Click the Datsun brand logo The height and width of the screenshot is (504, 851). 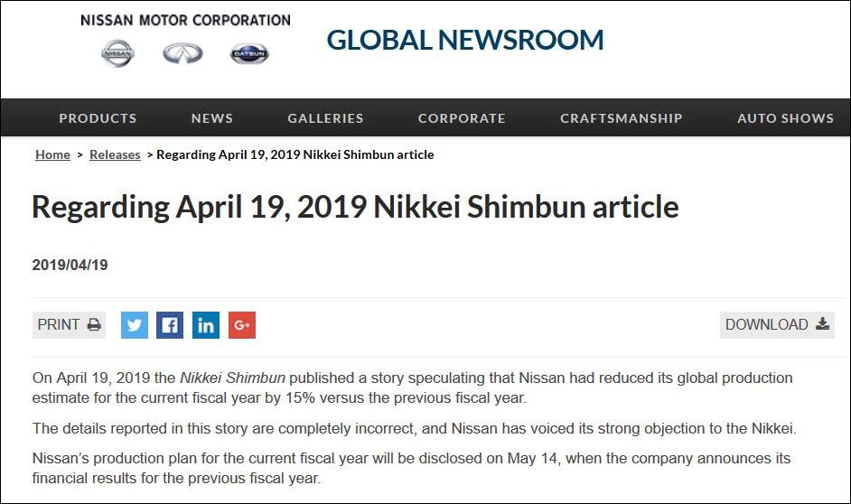[x=248, y=53]
